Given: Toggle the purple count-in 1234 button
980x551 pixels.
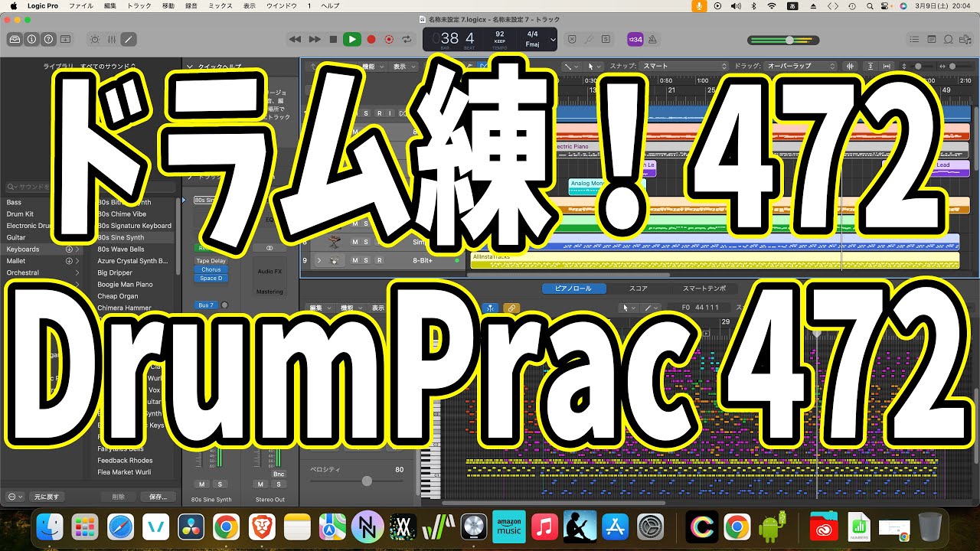Looking at the screenshot, I should (635, 39).
